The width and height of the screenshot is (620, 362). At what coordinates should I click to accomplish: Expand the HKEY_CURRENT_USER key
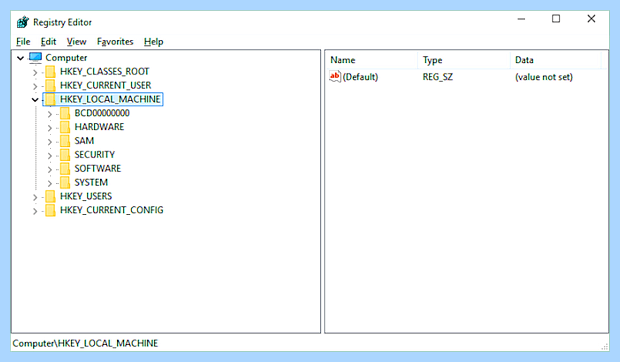[35, 86]
